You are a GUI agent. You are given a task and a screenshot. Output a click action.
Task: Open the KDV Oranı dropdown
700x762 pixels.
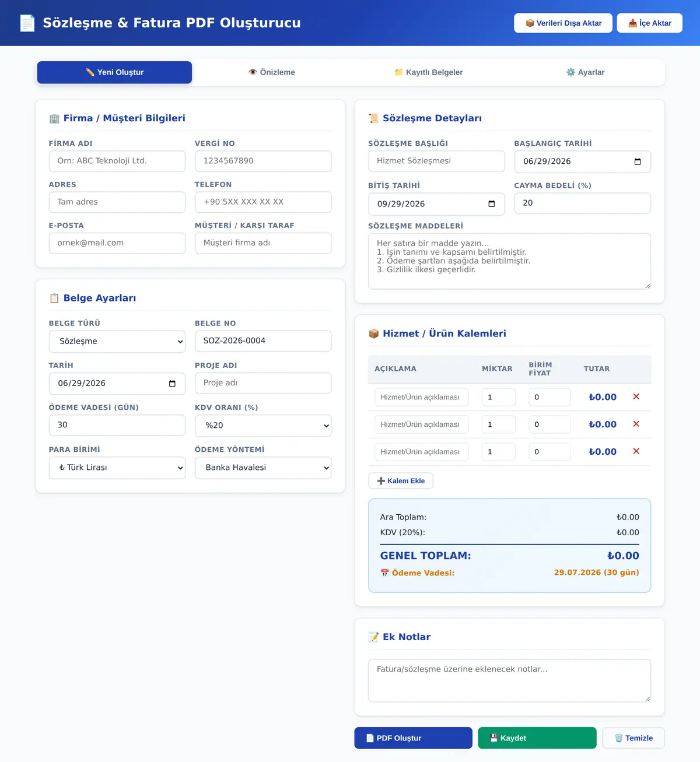coord(263,426)
